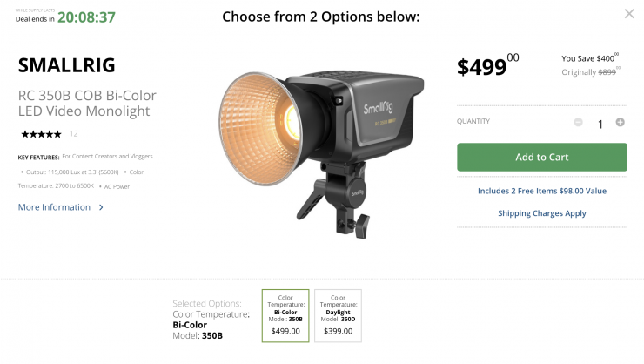Click the SMALLRIG brand heading
Screen dimensions: 644x364
click(66, 65)
